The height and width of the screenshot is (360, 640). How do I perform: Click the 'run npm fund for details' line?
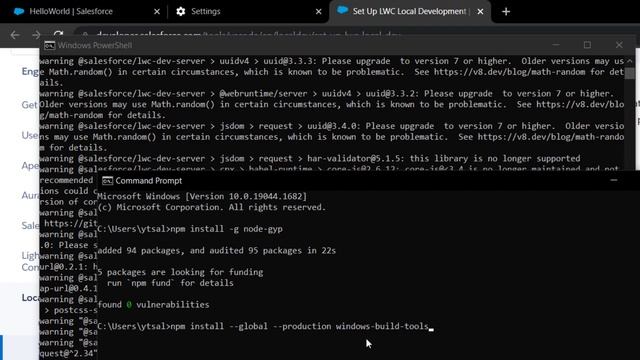pyautogui.click(x=170, y=283)
